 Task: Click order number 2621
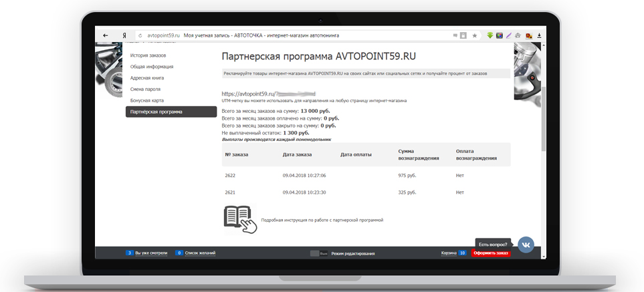[230, 192]
